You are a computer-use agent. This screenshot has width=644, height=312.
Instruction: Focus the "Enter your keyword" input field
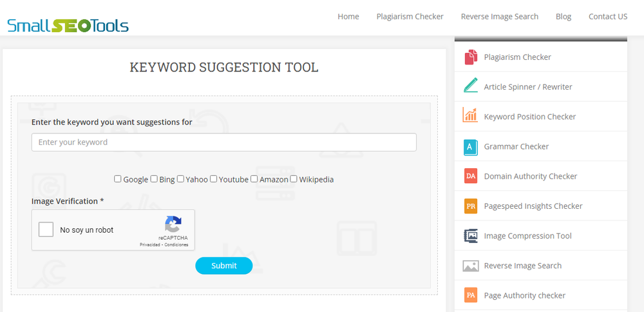pos(223,142)
